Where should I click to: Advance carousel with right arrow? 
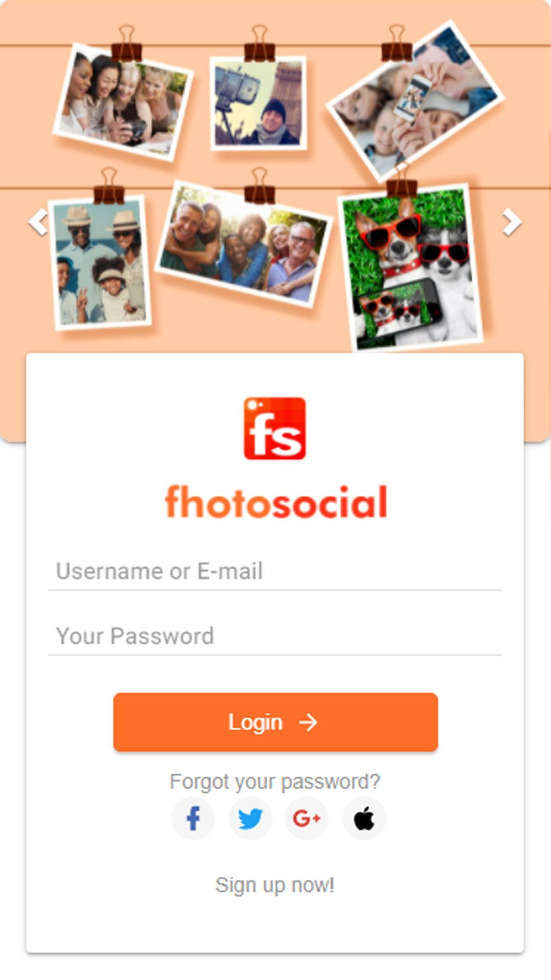coord(512,223)
